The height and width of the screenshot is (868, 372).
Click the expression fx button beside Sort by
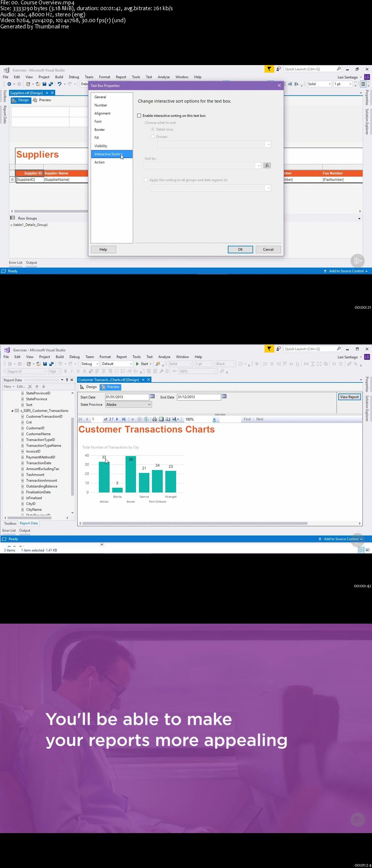pos(267,165)
